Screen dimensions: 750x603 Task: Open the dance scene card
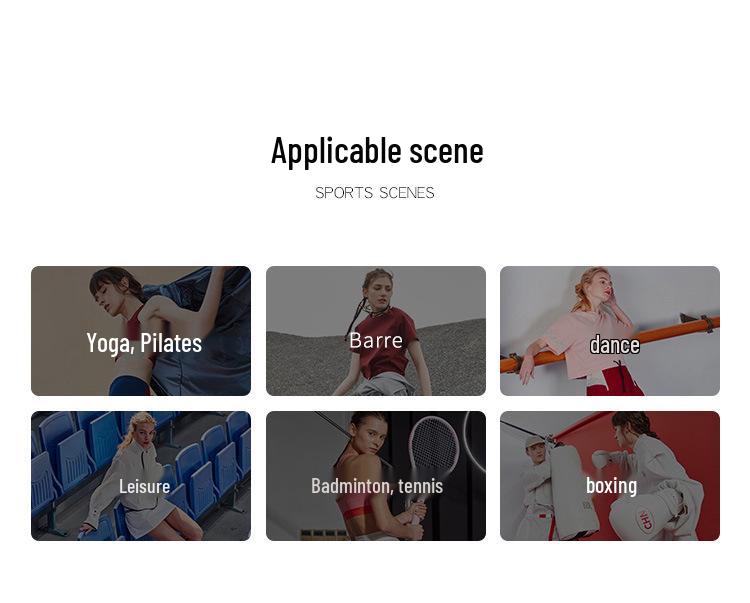click(610, 331)
